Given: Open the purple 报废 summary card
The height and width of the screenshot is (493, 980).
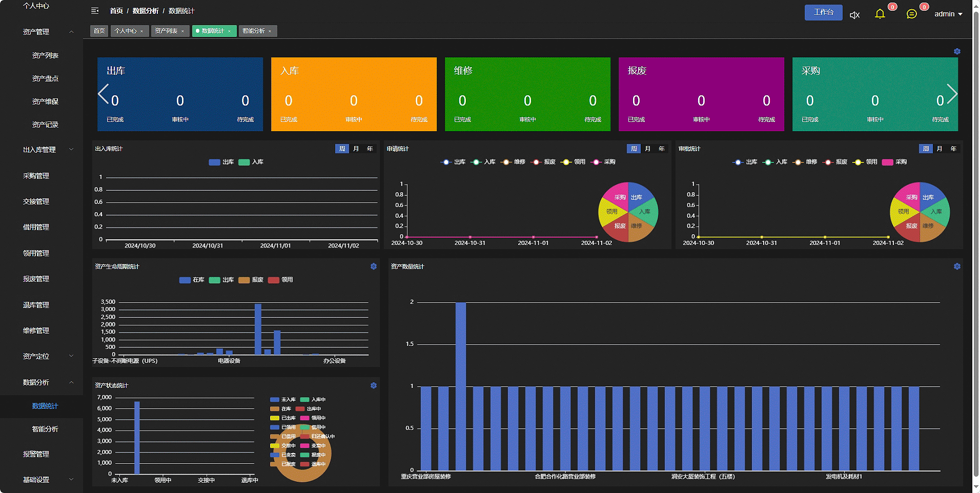Looking at the screenshot, I should pyautogui.click(x=701, y=94).
